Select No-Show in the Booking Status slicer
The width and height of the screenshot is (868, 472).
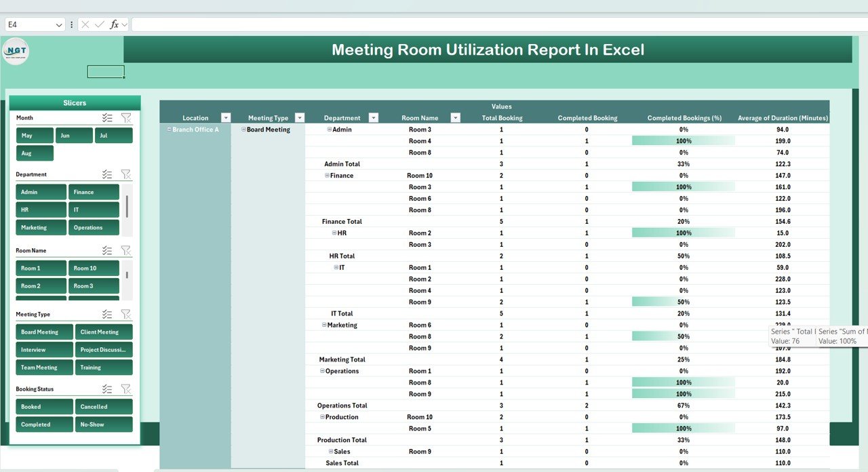[x=104, y=424]
